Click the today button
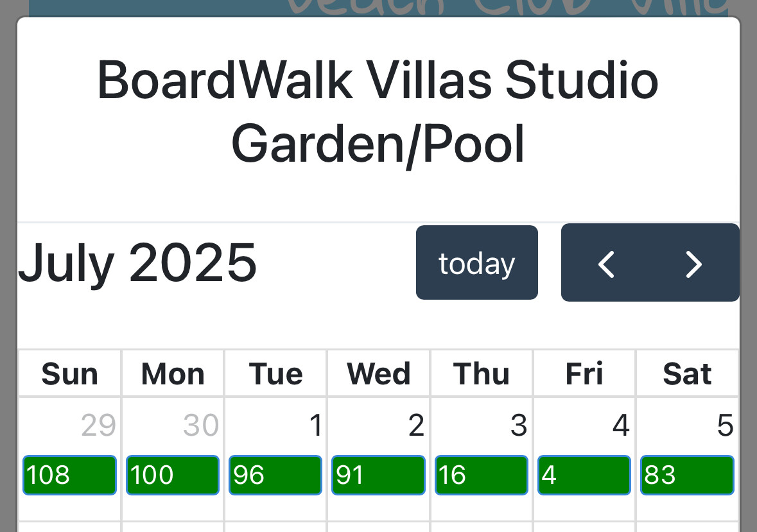The height and width of the screenshot is (532, 757). click(476, 263)
